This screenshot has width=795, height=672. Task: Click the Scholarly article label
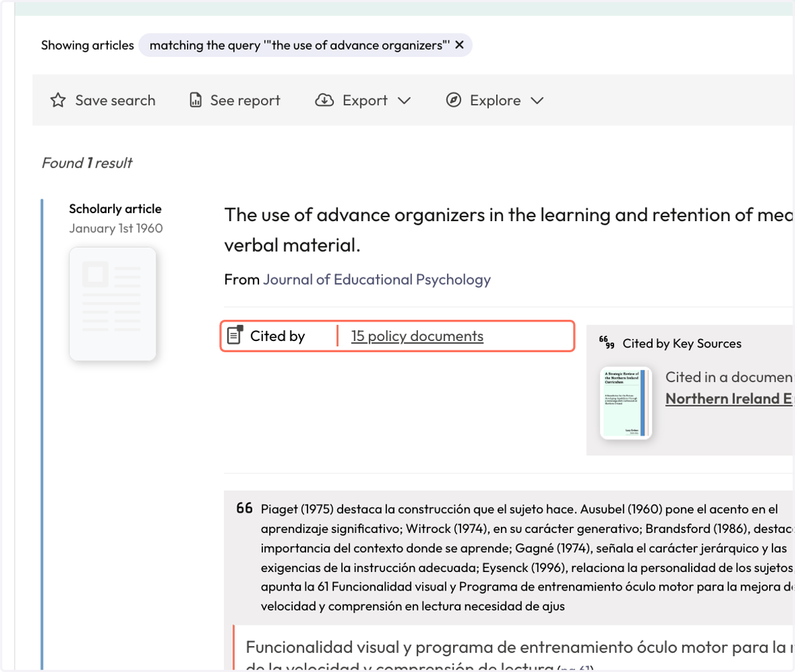point(115,209)
